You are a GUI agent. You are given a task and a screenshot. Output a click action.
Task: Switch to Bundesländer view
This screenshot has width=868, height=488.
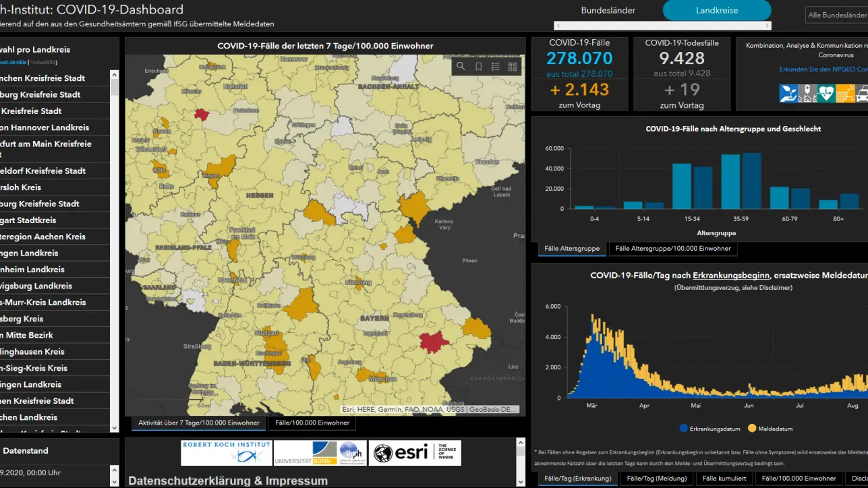pos(608,10)
